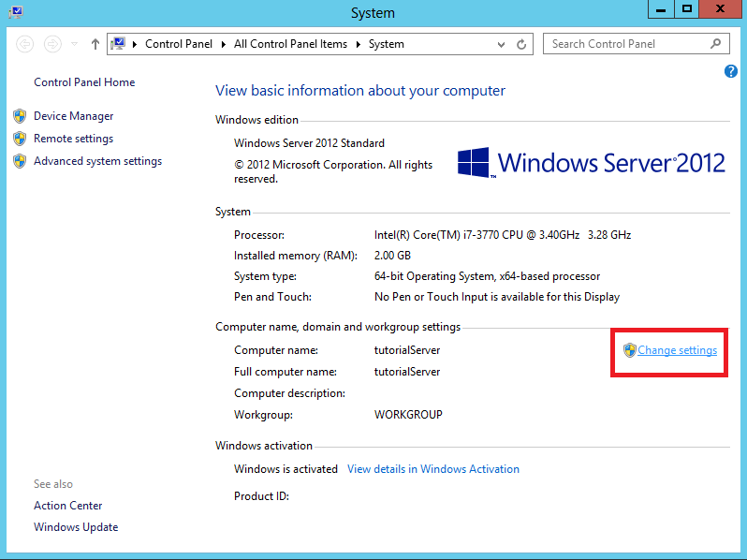Screen dimensions: 747x560
Task: Open Help with the blue question mark
Action: point(731,71)
